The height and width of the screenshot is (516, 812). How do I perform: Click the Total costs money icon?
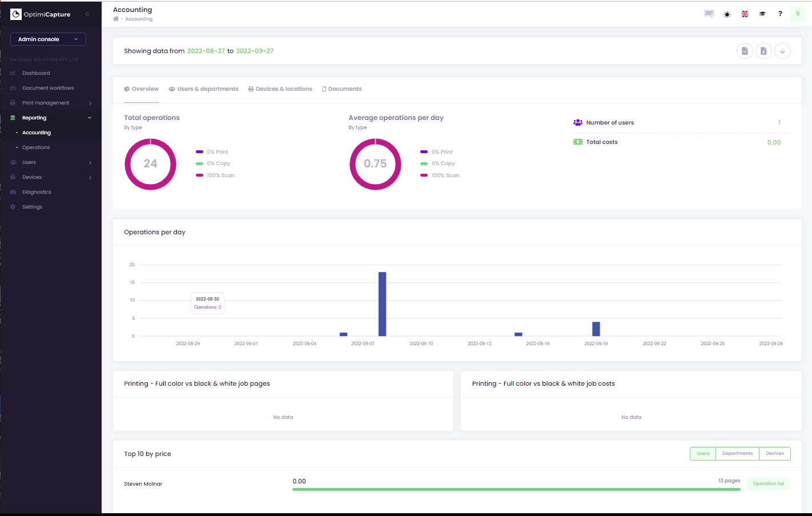tap(578, 142)
